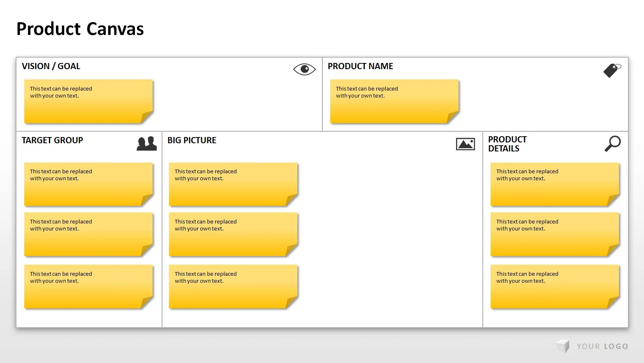Viewport: 644px width, 363px height.
Task: Switch to the Product Name section
Action: (x=361, y=66)
